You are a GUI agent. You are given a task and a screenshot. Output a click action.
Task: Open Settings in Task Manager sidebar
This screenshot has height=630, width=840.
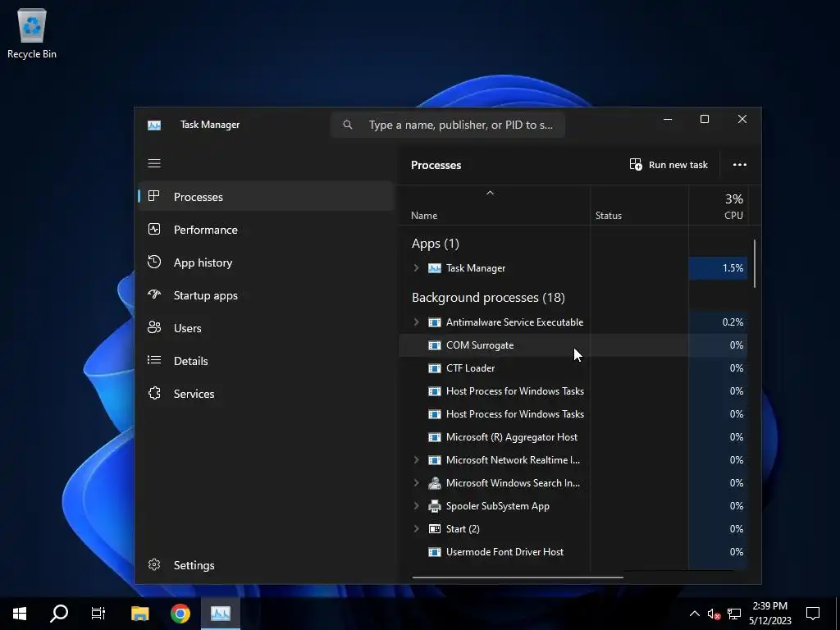coord(267,564)
